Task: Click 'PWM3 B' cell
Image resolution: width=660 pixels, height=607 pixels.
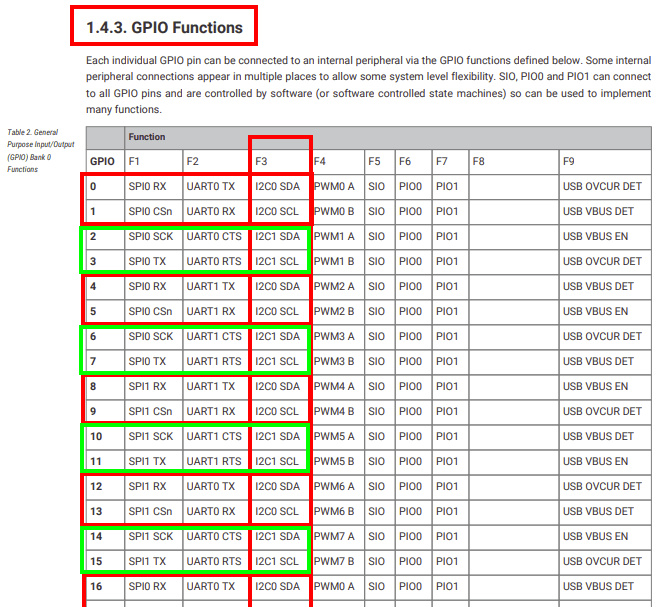Action: (x=334, y=362)
